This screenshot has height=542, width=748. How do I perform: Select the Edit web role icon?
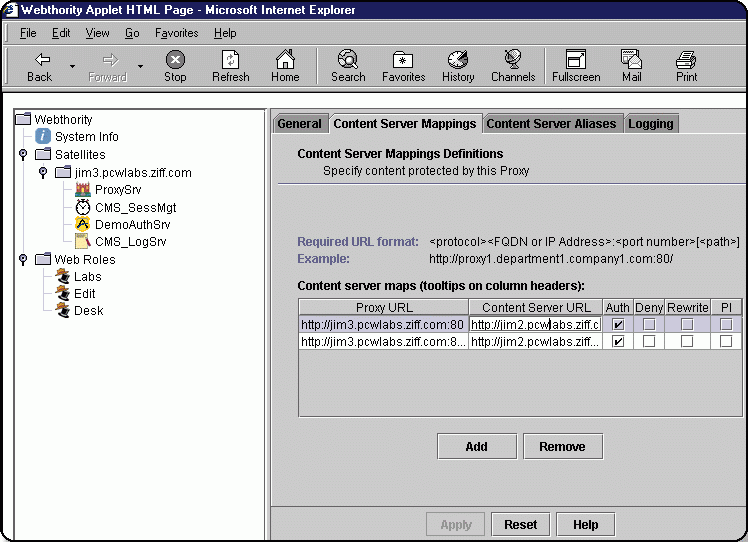click(x=62, y=293)
